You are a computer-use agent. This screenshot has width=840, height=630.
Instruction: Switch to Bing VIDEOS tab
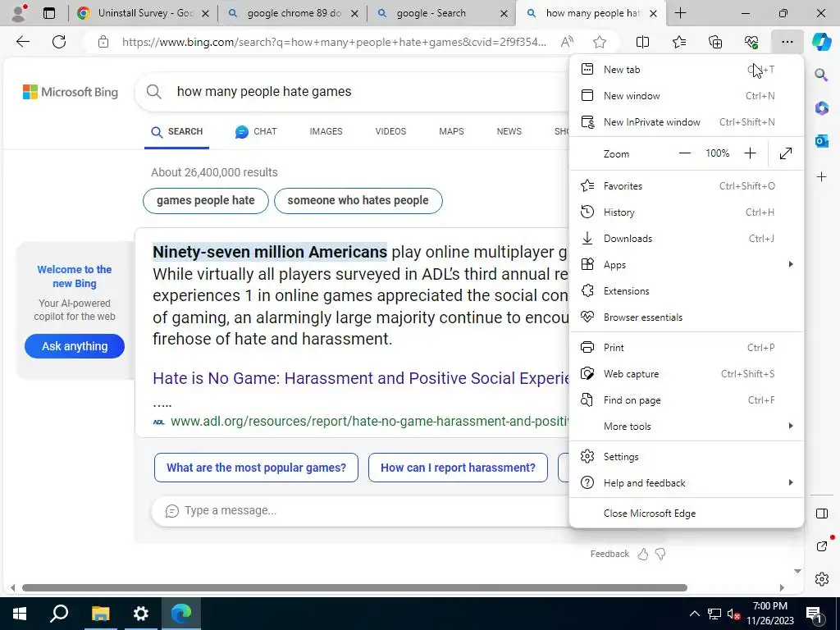[x=390, y=132]
